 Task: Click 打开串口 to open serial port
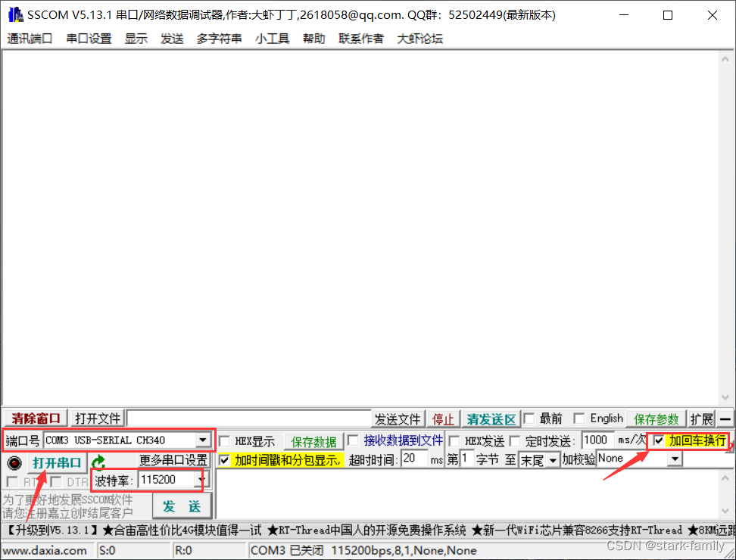[x=57, y=462]
